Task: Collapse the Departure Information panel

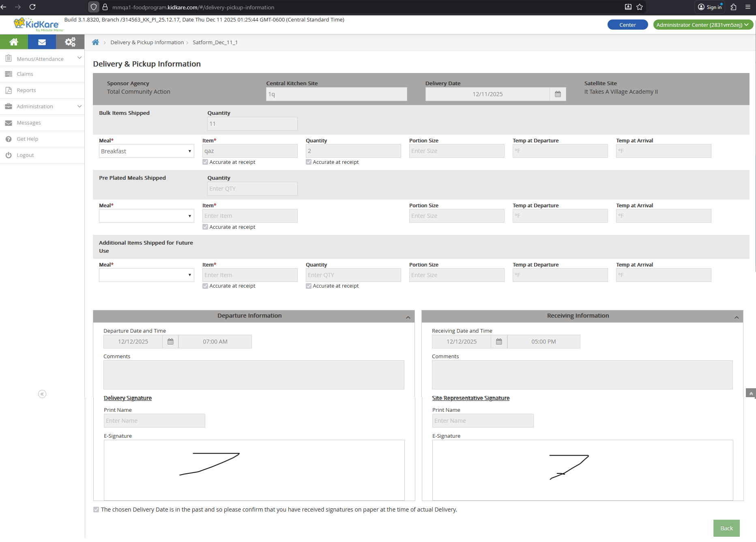Action: point(408,317)
